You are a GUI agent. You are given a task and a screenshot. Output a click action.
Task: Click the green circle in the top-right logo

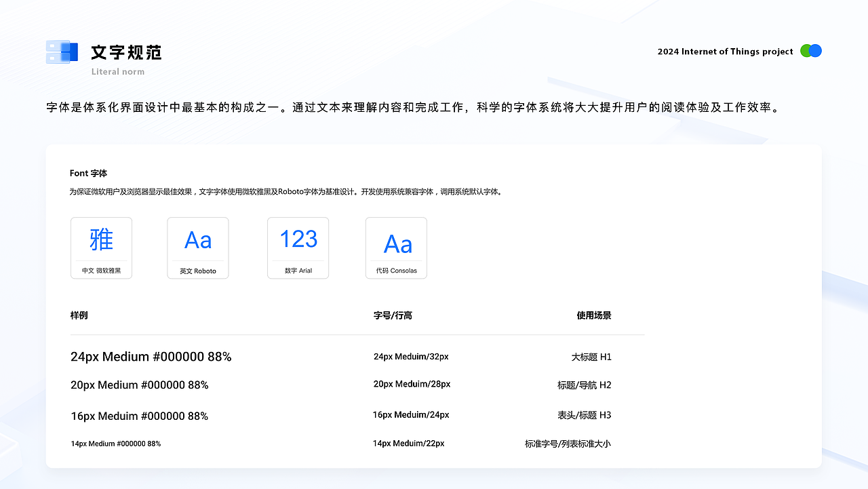[806, 51]
